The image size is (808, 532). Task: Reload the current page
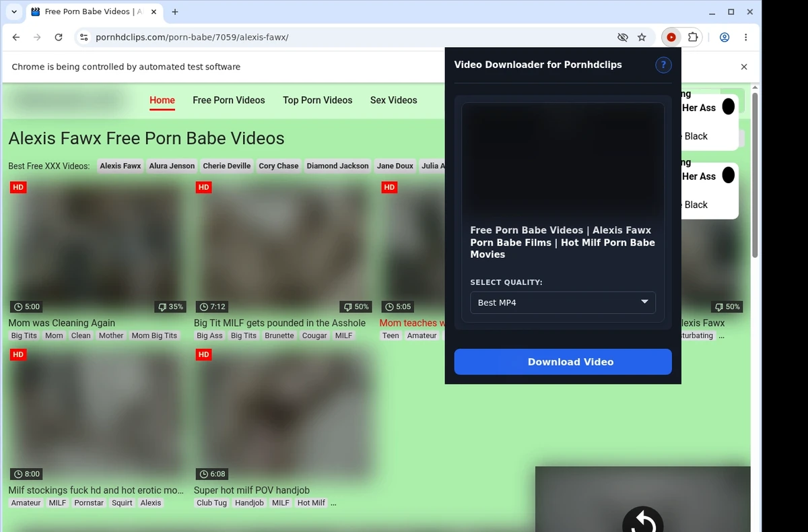59,38
